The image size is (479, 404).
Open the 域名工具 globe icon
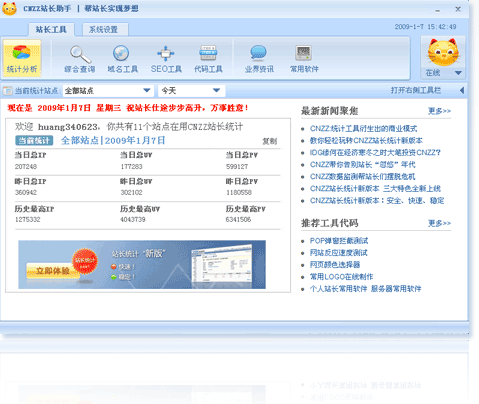122,59
